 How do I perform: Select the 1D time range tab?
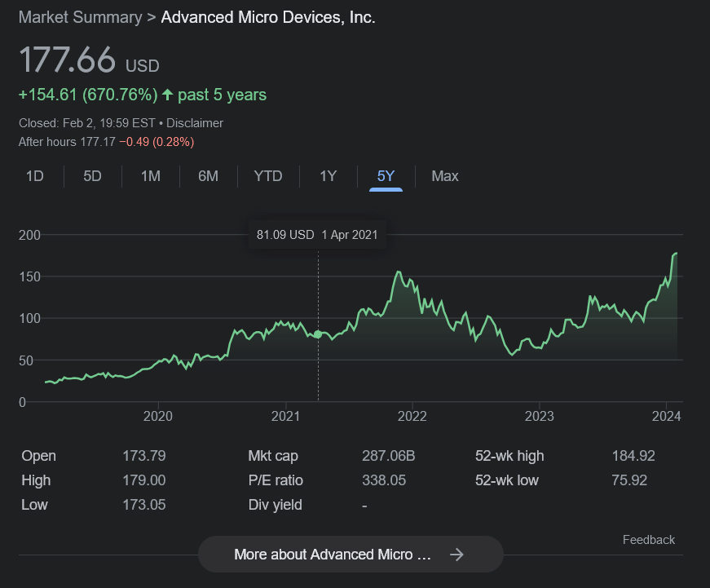click(x=35, y=176)
